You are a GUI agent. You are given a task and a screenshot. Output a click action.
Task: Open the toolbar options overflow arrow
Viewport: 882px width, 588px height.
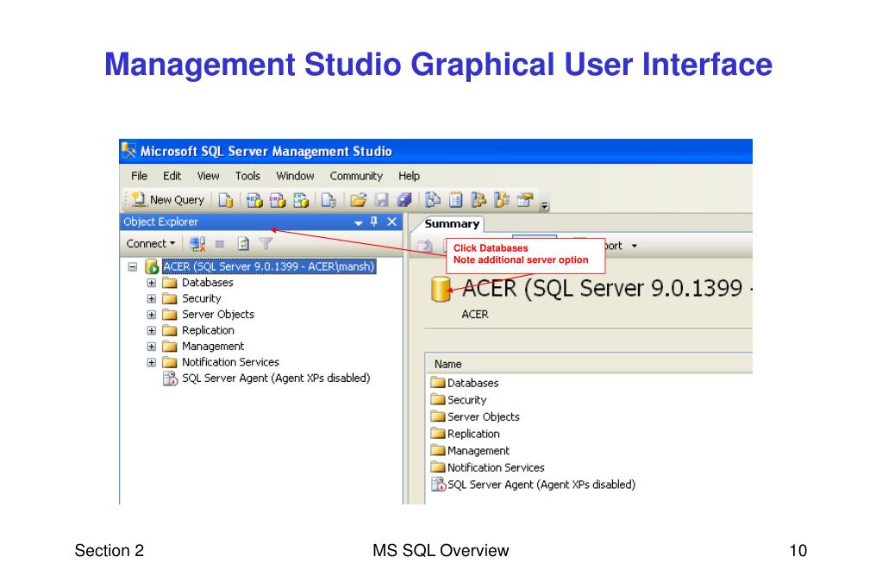[545, 206]
